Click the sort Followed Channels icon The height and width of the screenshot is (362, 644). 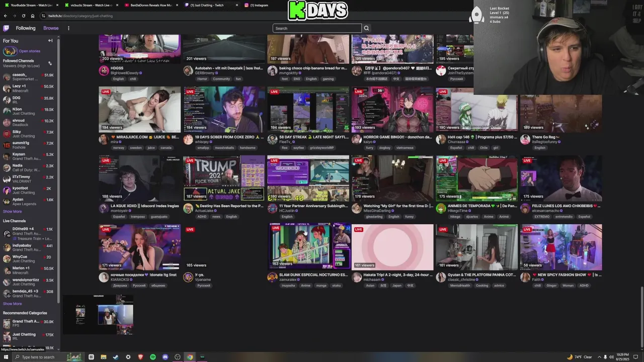pos(50,63)
